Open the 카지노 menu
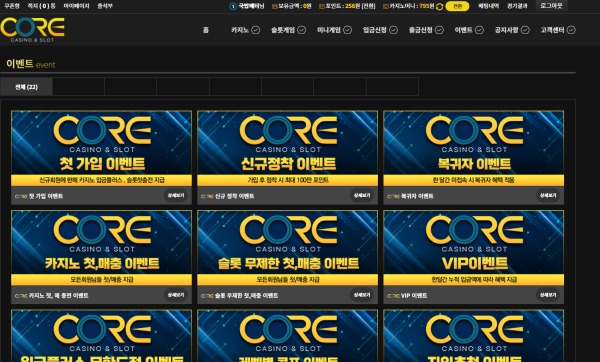600x362 pixels. [240, 30]
